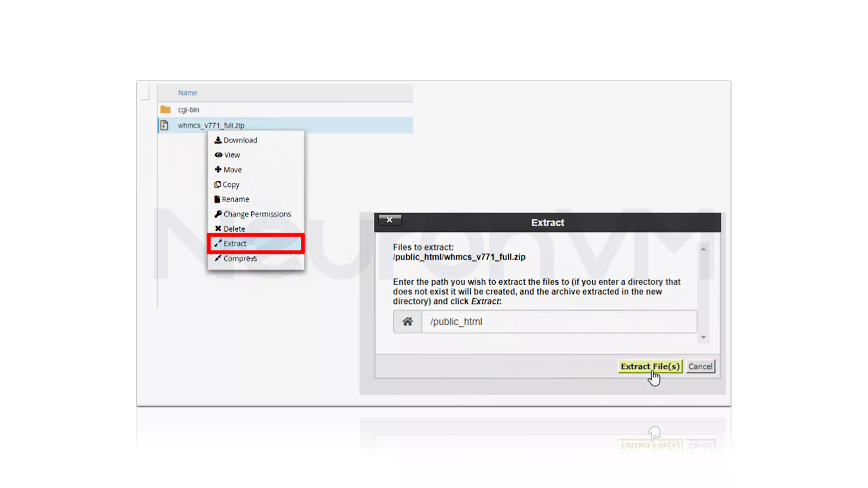Click the key icon for Change Permissions
The height and width of the screenshot is (488, 868).
pos(218,214)
